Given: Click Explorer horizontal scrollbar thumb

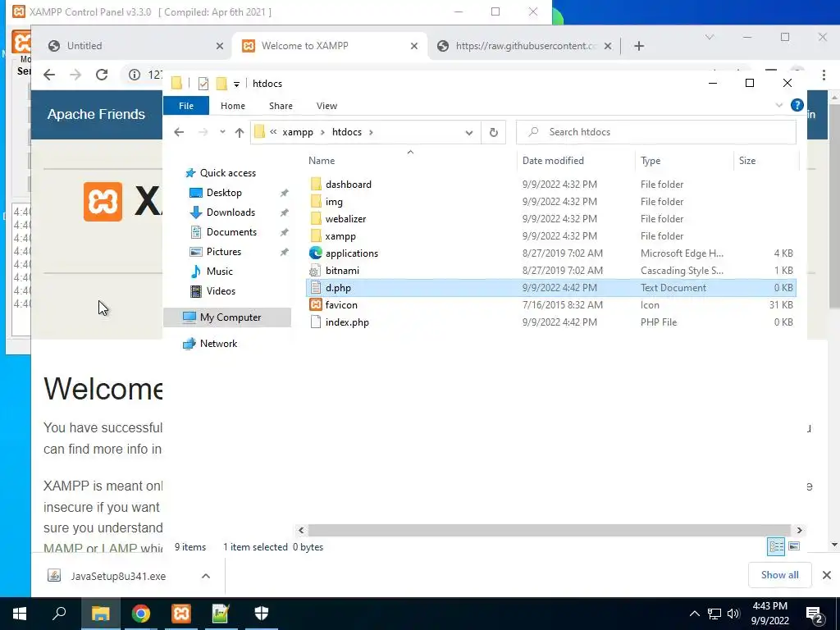Looking at the screenshot, I should (549, 531).
